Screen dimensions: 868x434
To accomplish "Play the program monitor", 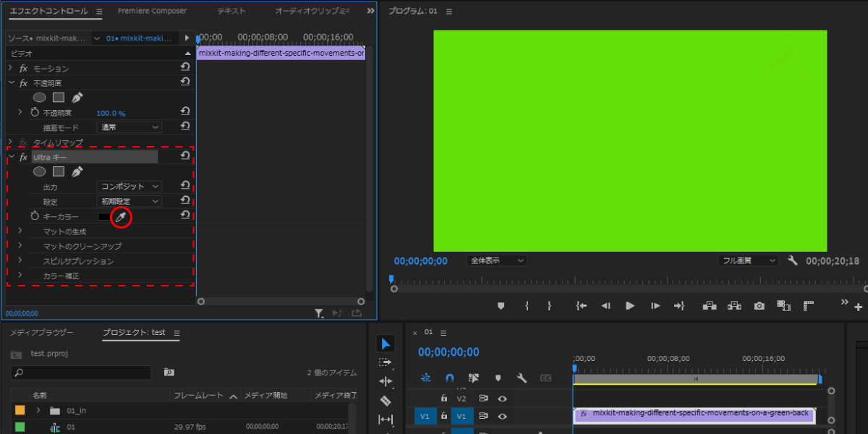I will (630, 306).
